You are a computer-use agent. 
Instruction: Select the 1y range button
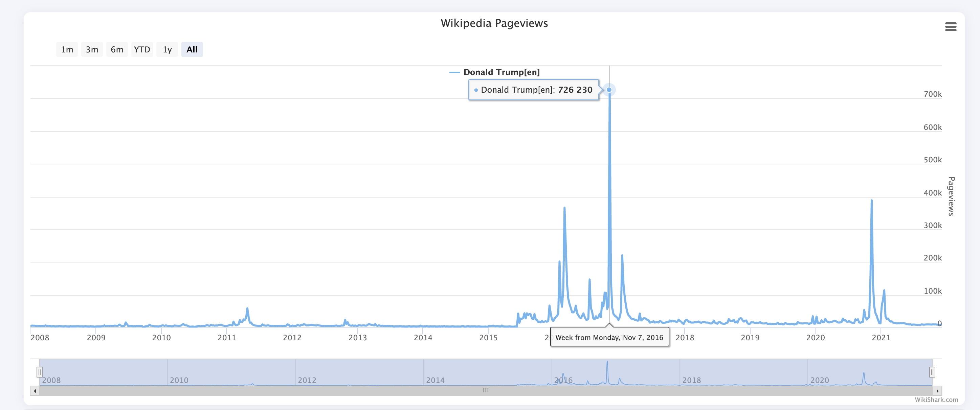point(167,49)
